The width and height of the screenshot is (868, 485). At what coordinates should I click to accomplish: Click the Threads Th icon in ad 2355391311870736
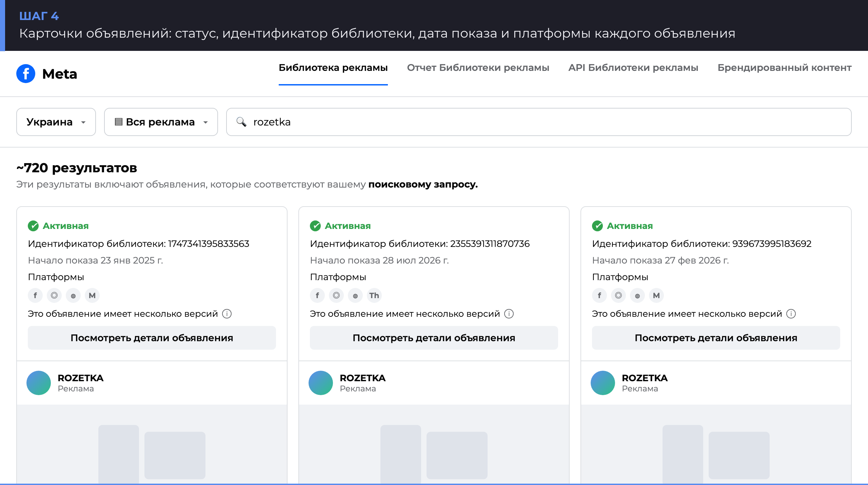pos(374,295)
